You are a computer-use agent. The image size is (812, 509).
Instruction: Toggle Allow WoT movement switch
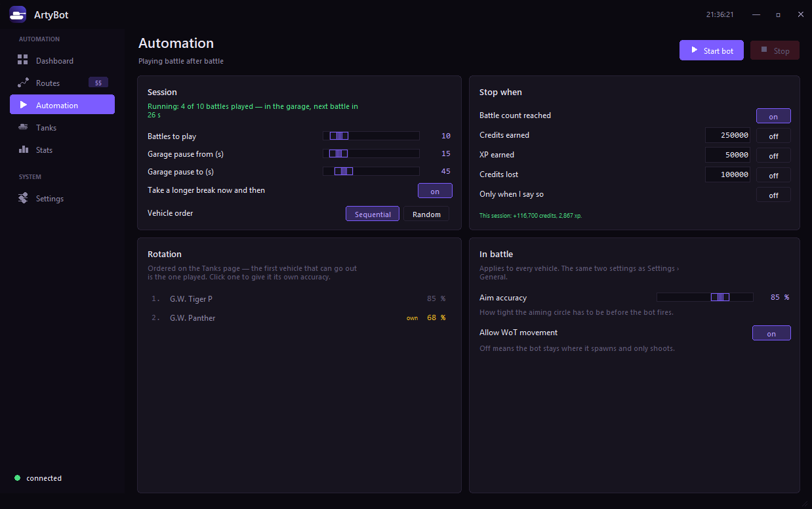pos(771,333)
